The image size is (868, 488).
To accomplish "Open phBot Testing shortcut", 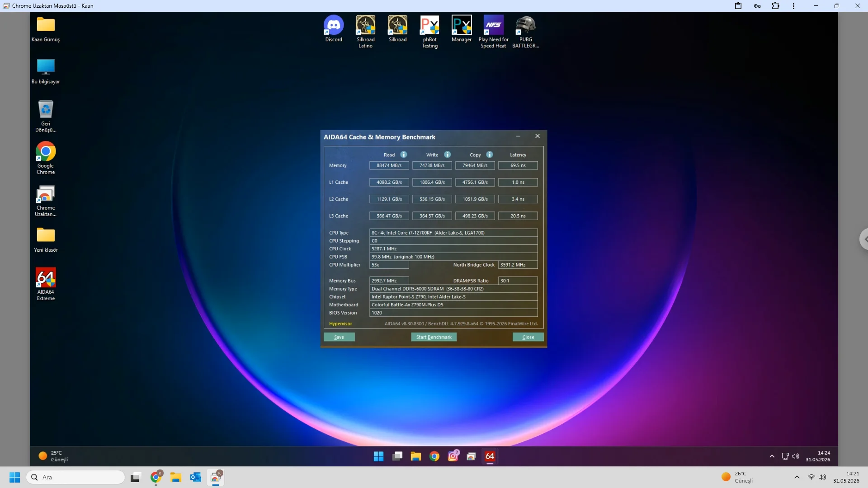I will coord(429,32).
